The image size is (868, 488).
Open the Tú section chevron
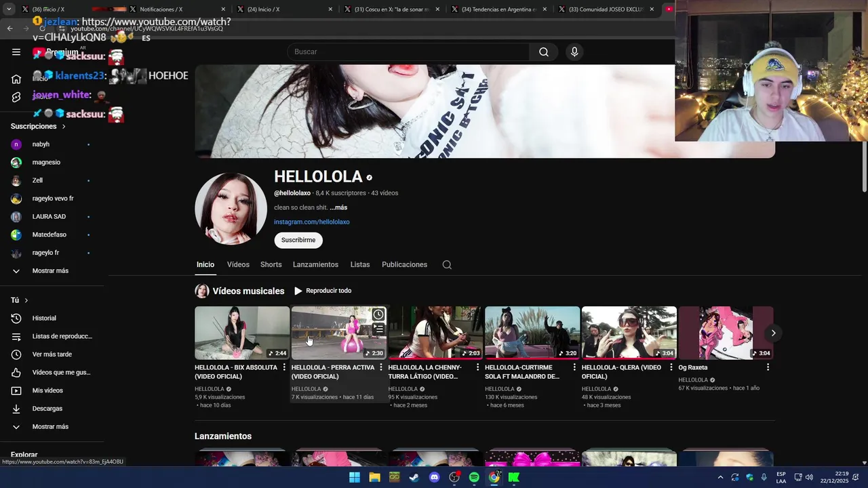(26, 300)
